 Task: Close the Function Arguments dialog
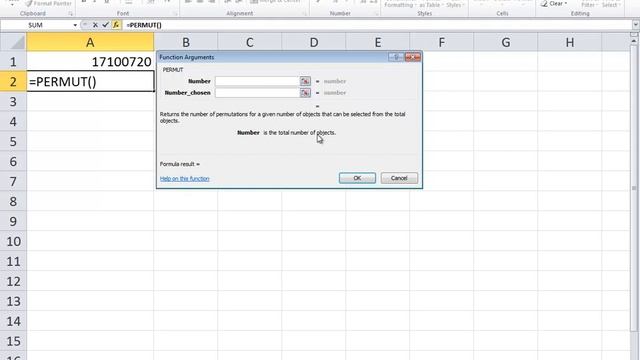point(413,57)
